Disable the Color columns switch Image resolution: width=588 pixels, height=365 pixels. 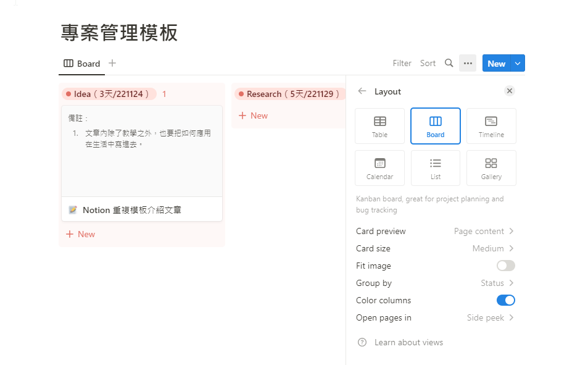coord(505,300)
